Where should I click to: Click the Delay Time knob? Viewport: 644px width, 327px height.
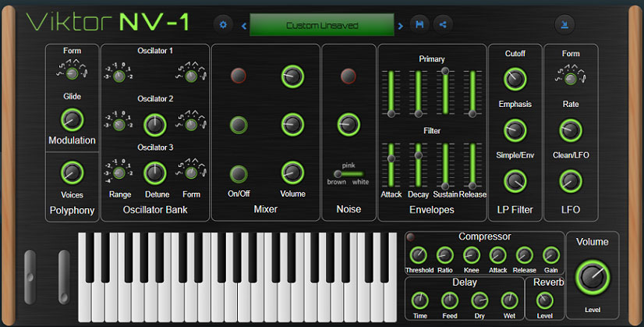pos(419,300)
